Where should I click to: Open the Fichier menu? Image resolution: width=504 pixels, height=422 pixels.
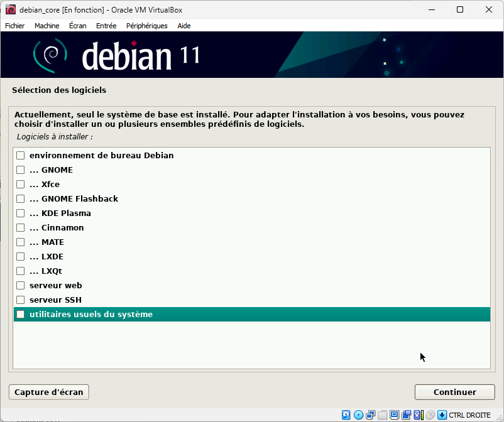15,26
